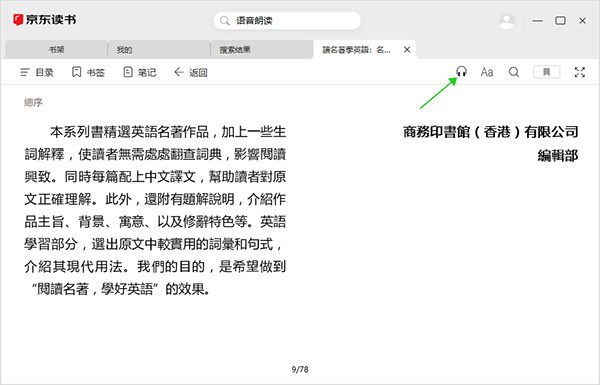Screen dimensions: 600x385
Task: Switch to the 书架 tab
Action: 56,50
